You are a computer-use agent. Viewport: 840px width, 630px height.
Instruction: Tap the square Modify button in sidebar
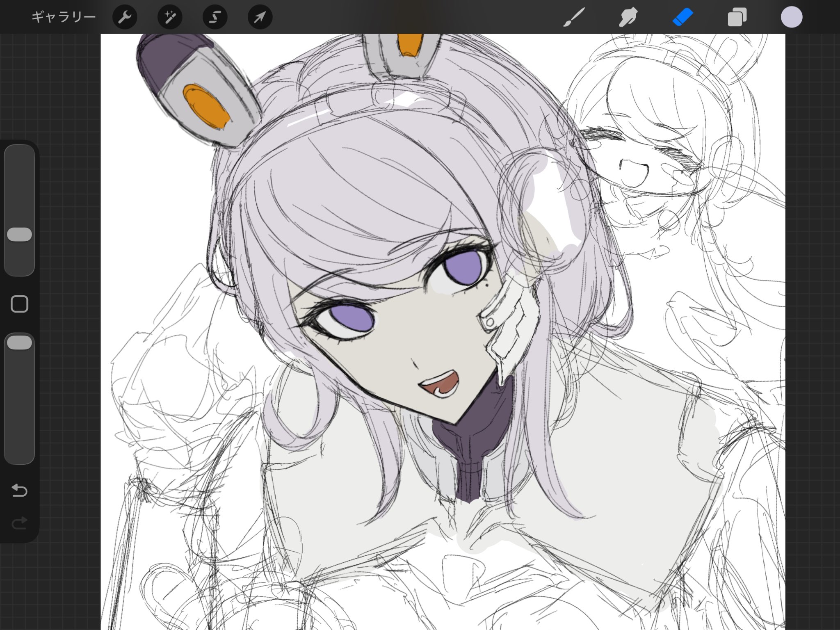pos(19,304)
